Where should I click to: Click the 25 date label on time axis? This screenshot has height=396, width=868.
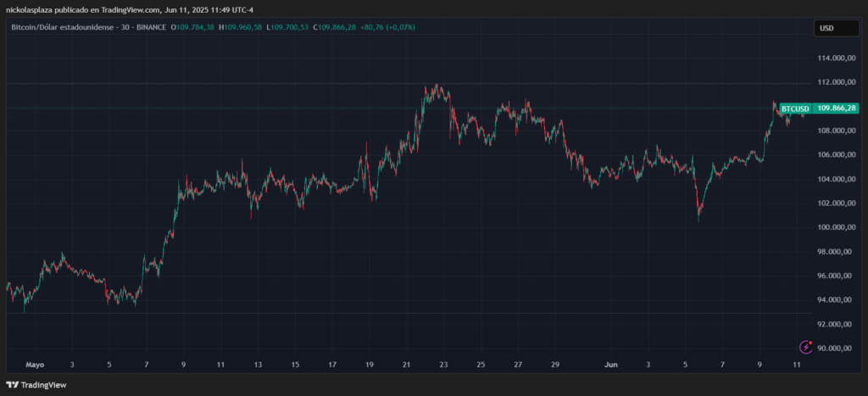481,365
